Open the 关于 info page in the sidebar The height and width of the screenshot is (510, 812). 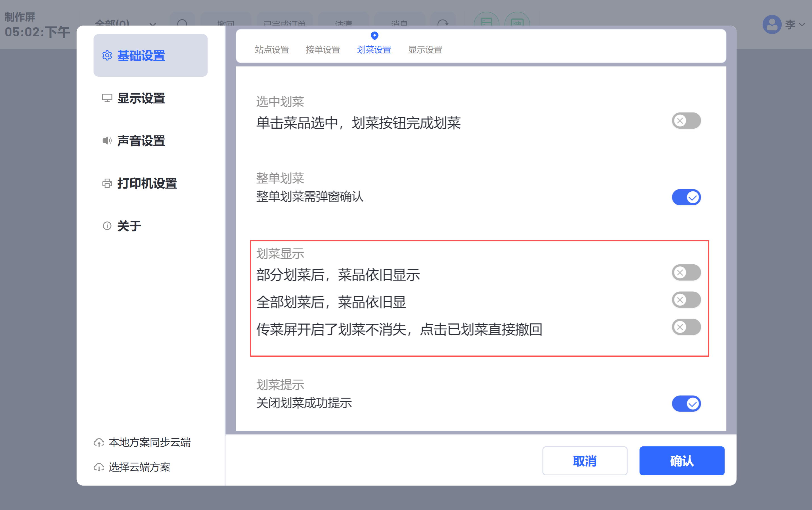pyautogui.click(x=129, y=226)
